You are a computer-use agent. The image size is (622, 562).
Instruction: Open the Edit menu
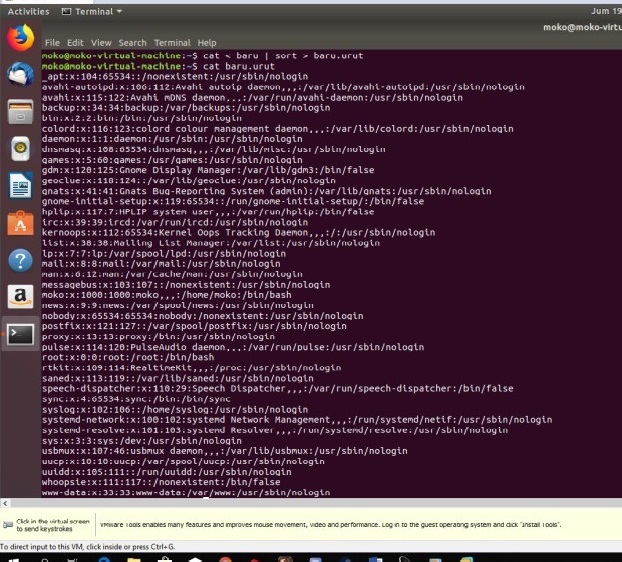click(75, 43)
